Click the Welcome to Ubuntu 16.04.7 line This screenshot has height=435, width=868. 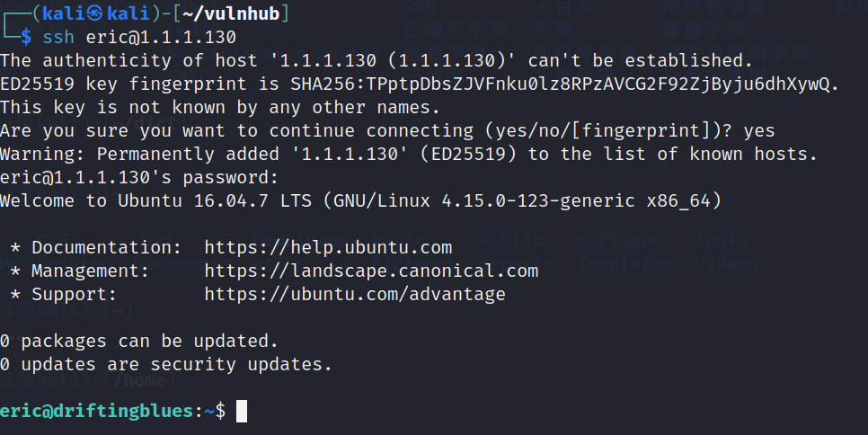click(361, 201)
